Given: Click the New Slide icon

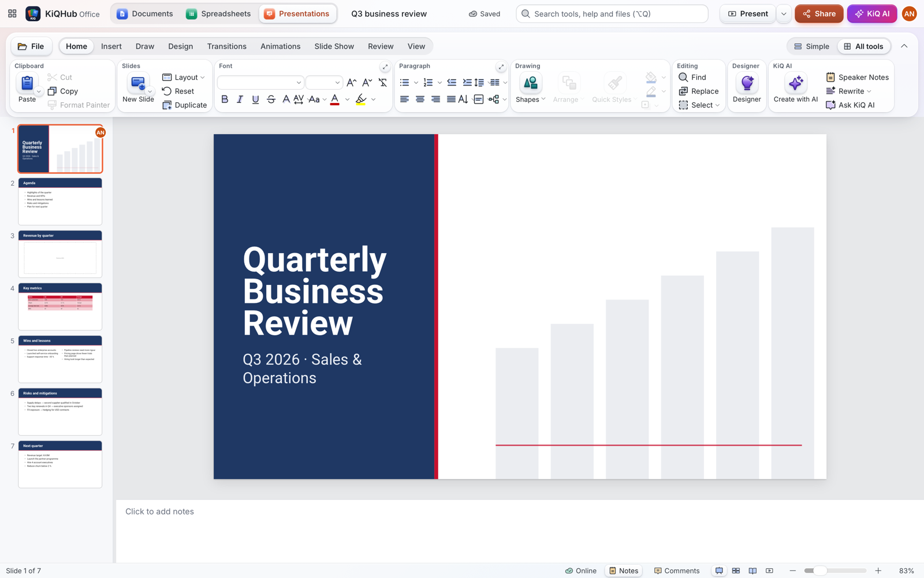Looking at the screenshot, I should [138, 84].
